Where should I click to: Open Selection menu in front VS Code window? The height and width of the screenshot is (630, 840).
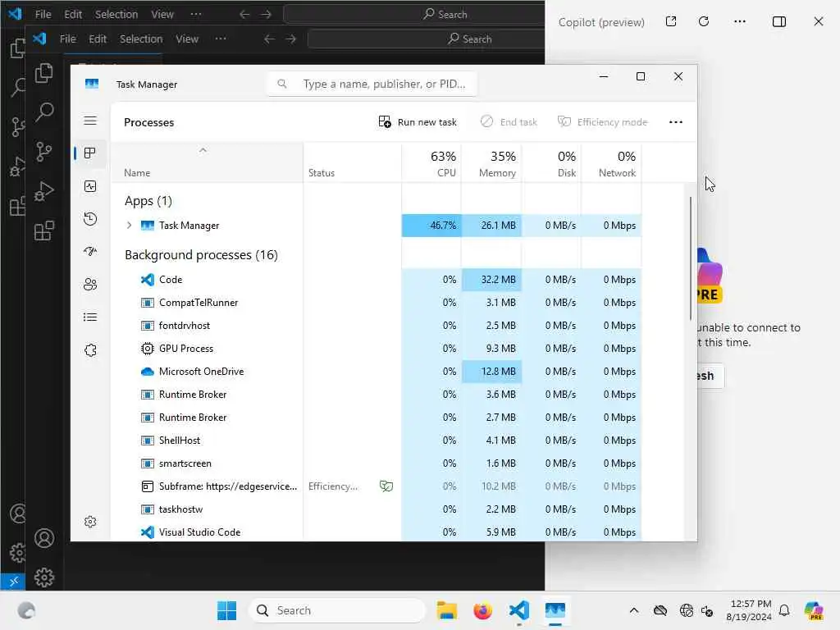(x=141, y=39)
